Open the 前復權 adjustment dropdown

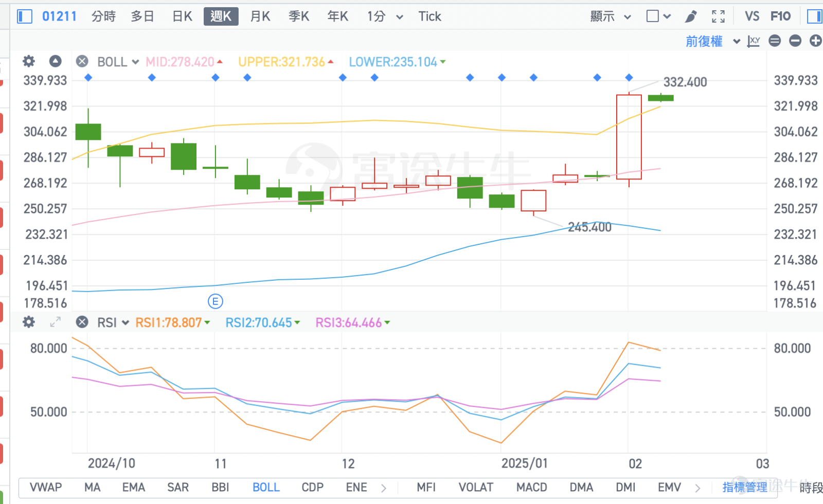[x=713, y=41]
